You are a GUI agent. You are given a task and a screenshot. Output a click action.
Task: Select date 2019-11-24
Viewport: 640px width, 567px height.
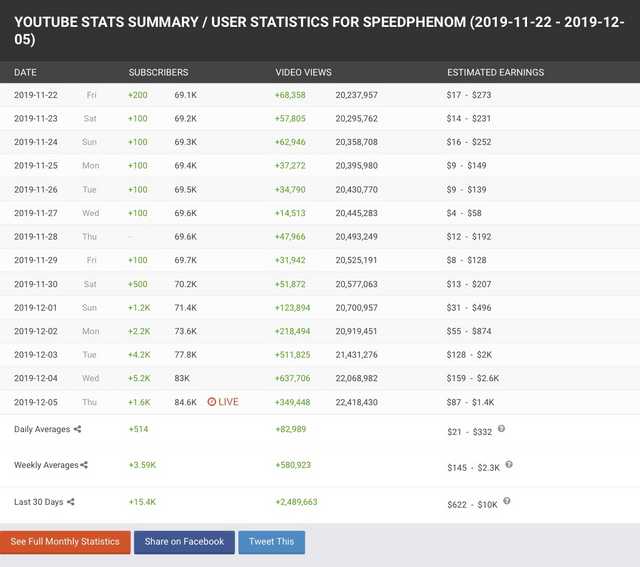coord(36,142)
